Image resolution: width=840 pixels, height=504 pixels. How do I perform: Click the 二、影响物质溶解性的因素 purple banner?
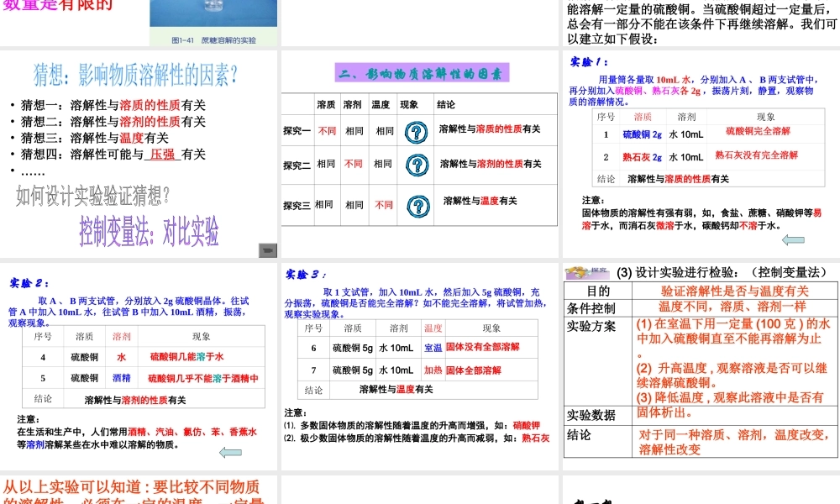click(x=422, y=73)
